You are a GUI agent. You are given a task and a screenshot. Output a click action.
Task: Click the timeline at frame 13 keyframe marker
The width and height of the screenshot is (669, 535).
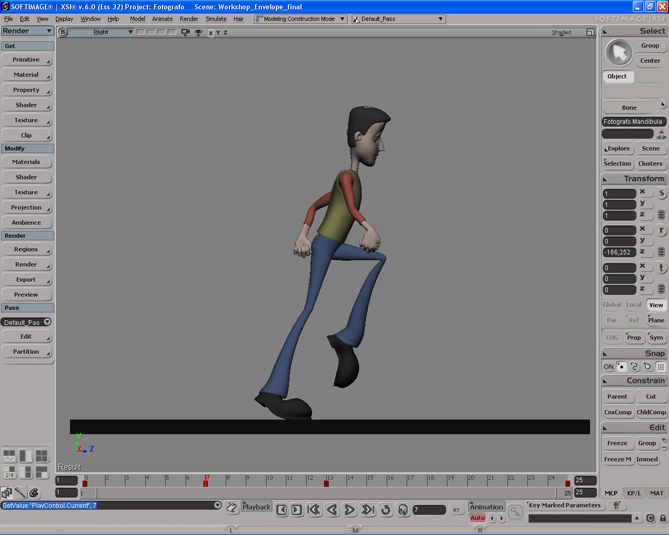[x=326, y=483]
